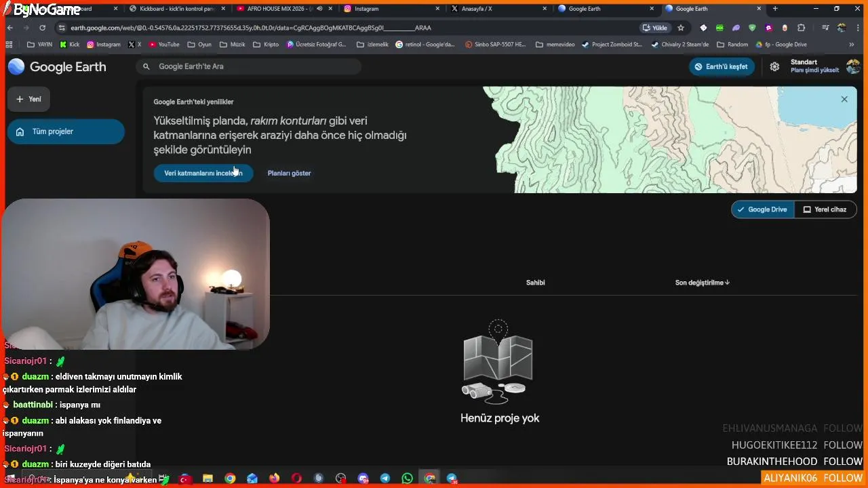
Task: Click the green shield extension icon
Action: (x=752, y=28)
